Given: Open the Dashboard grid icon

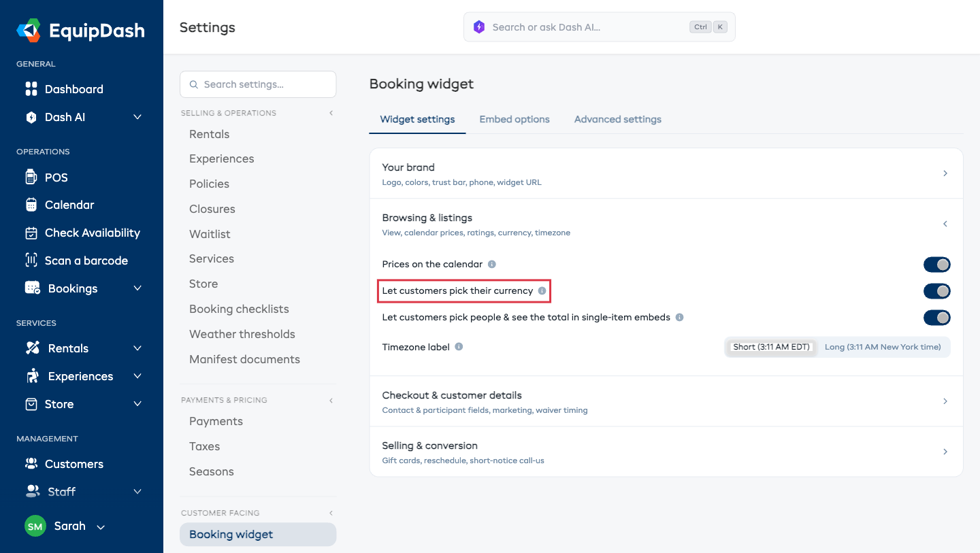Looking at the screenshot, I should tap(31, 89).
